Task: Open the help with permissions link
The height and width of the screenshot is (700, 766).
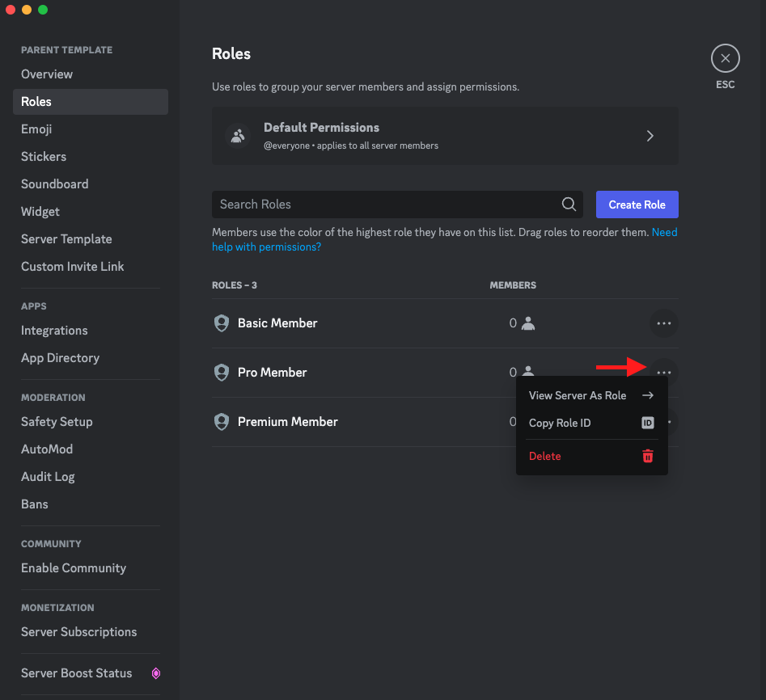Action: [266, 247]
